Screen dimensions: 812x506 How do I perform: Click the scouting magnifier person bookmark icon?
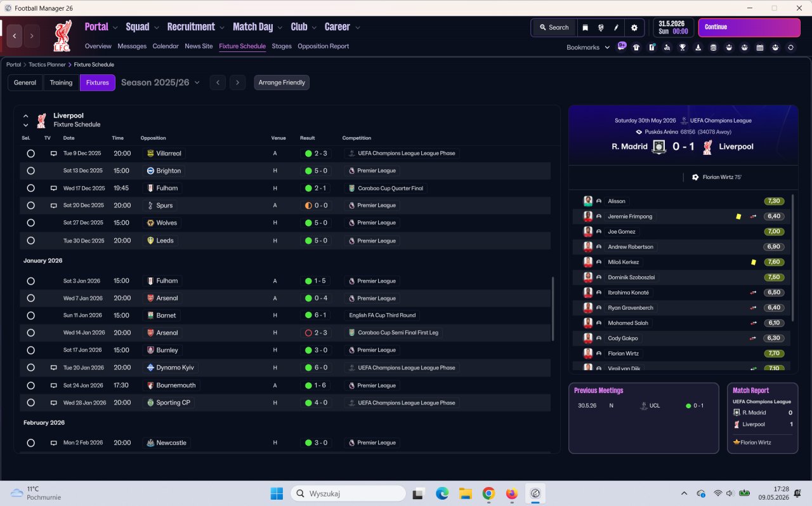(x=667, y=48)
